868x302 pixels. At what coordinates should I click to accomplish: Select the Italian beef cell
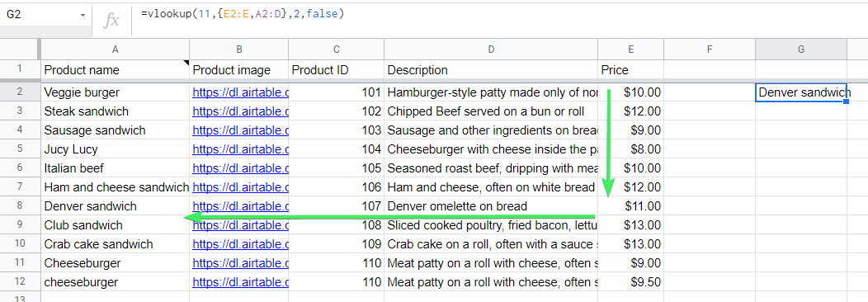116,168
